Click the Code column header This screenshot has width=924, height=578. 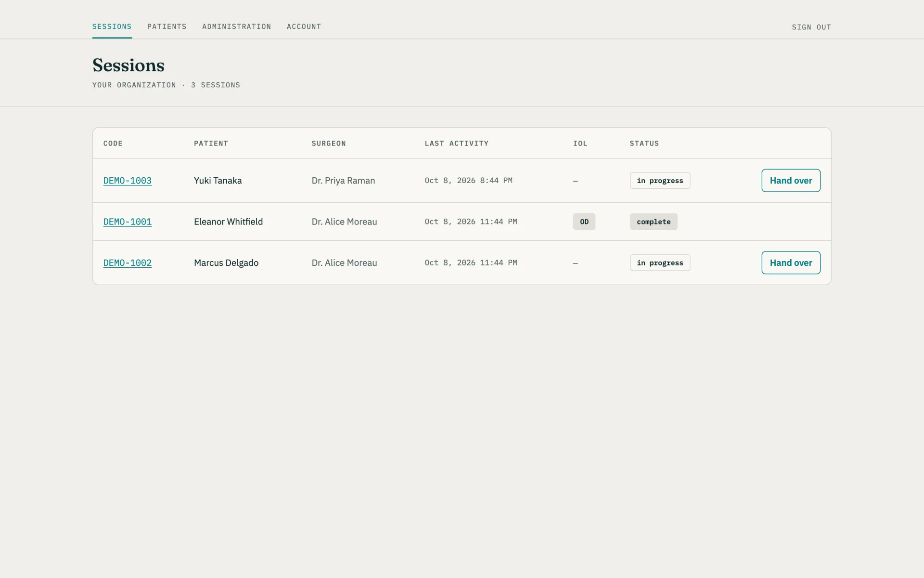click(x=113, y=144)
